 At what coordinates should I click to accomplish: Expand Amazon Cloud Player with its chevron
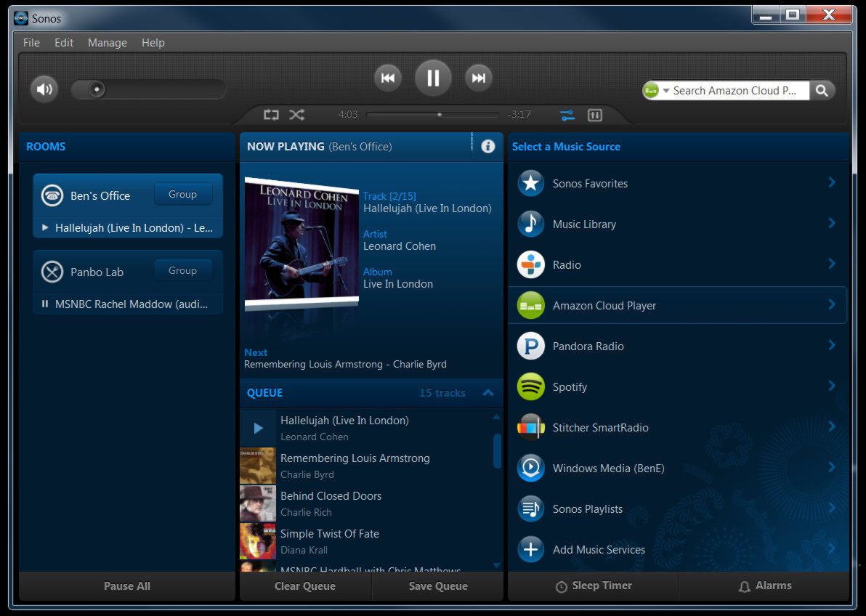coord(832,304)
